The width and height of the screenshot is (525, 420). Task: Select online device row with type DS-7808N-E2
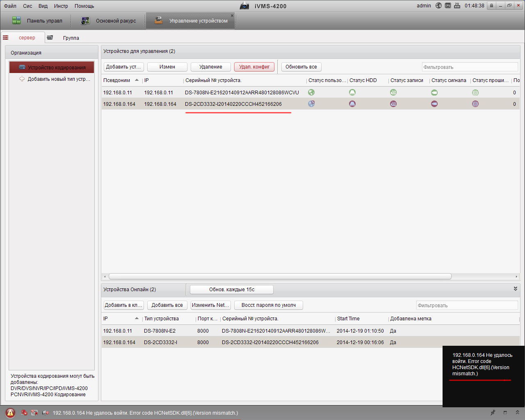point(310,331)
